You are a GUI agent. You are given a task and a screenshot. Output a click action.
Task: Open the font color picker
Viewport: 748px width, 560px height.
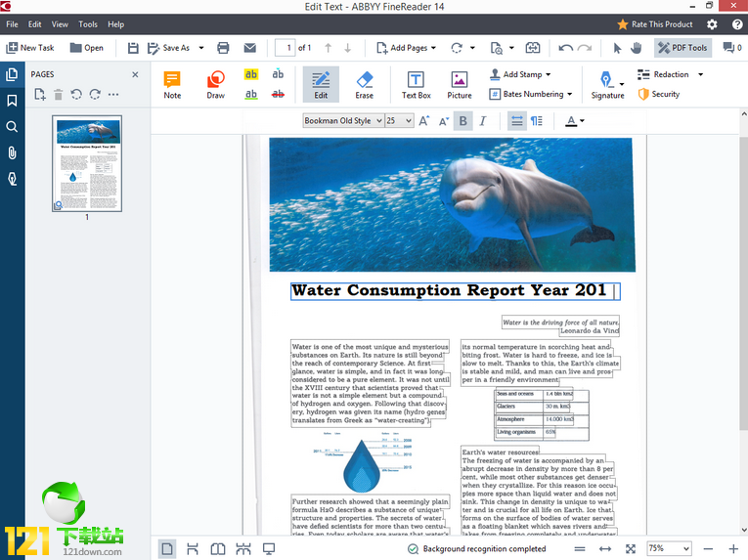(575, 121)
